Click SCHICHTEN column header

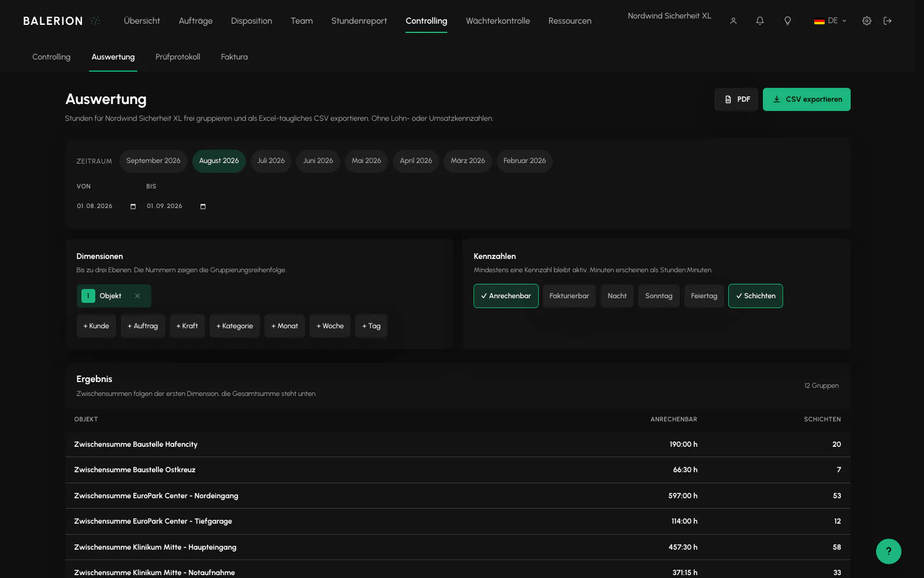[822, 419]
